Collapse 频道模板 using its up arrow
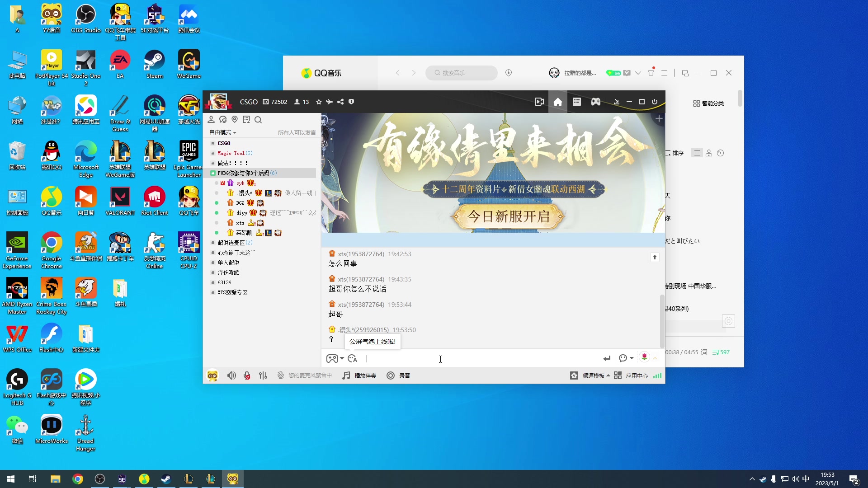The image size is (868, 488). click(x=609, y=375)
